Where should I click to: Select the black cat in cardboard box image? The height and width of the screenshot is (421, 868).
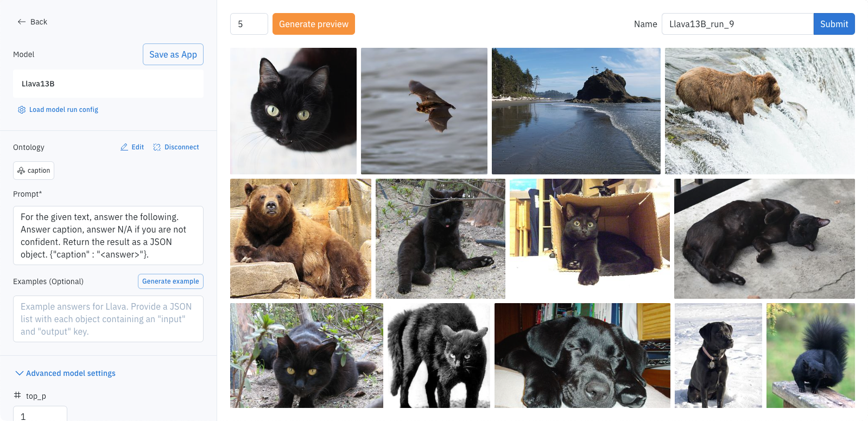(590, 238)
